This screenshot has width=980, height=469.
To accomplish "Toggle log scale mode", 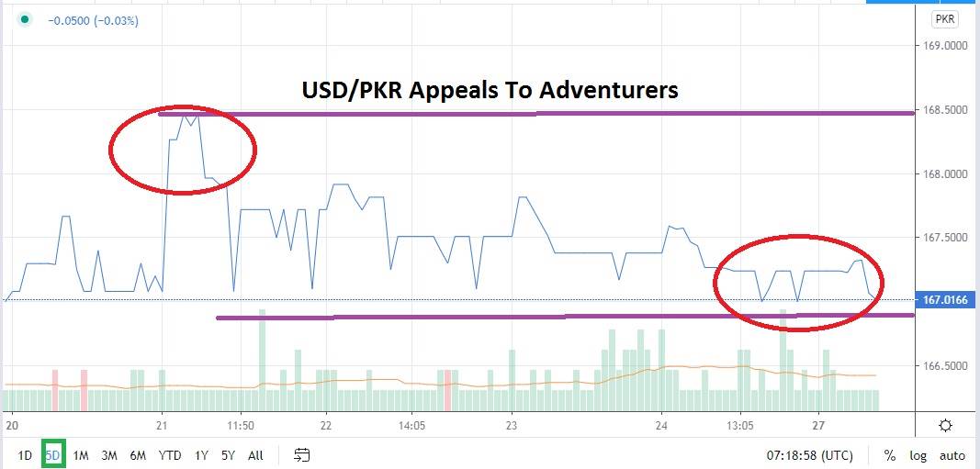I will click(918, 455).
